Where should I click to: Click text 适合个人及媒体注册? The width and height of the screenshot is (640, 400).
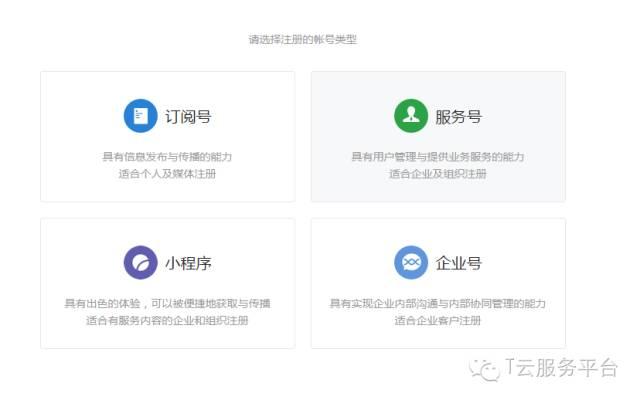pos(167,174)
